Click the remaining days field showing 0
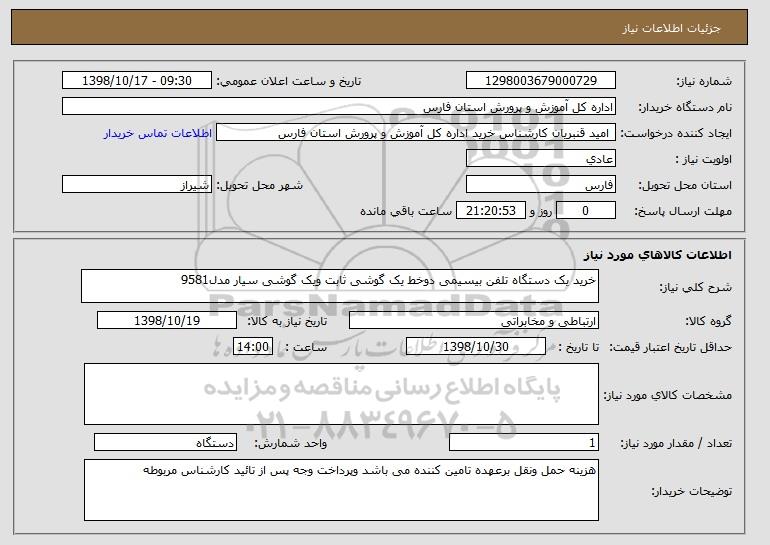770x545 pixels. coord(585,211)
